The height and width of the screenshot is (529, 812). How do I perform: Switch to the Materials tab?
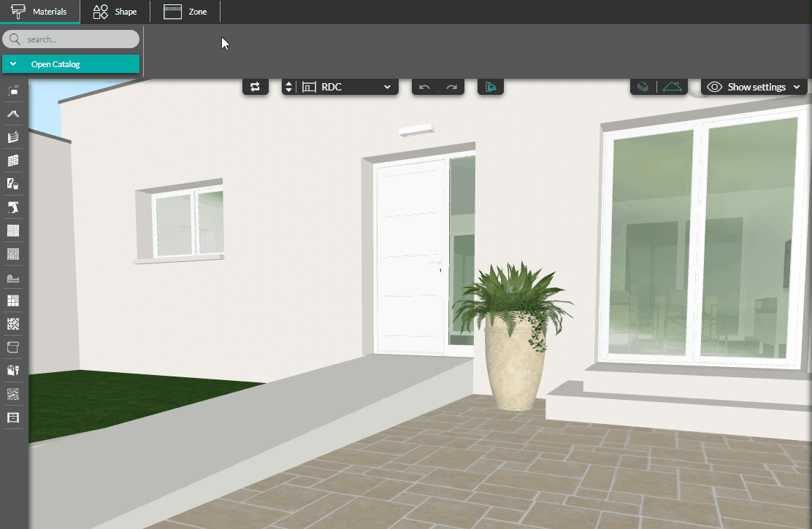click(x=40, y=12)
